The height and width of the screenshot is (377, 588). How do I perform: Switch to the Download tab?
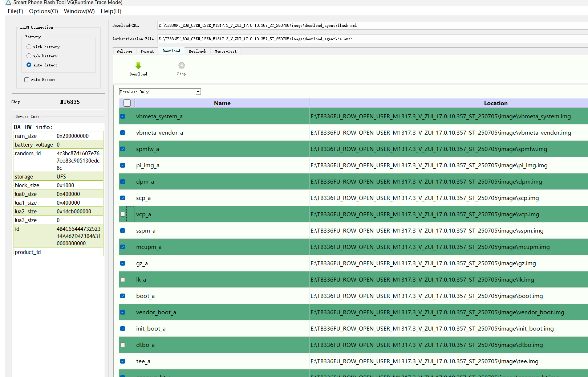click(x=171, y=51)
